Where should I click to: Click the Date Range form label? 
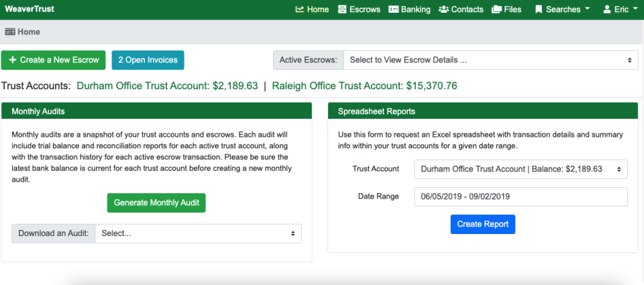[378, 196]
